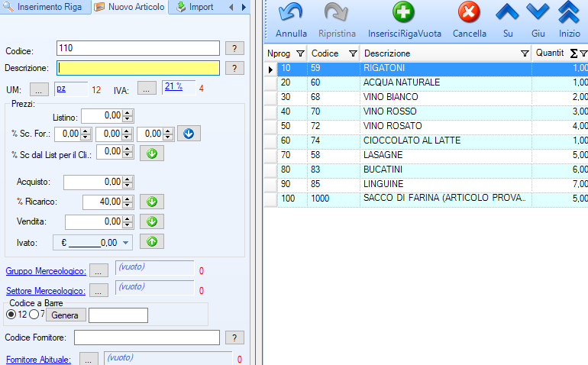Click the Inizio double-arrow icon
The height and width of the screenshot is (365, 588).
[569, 13]
